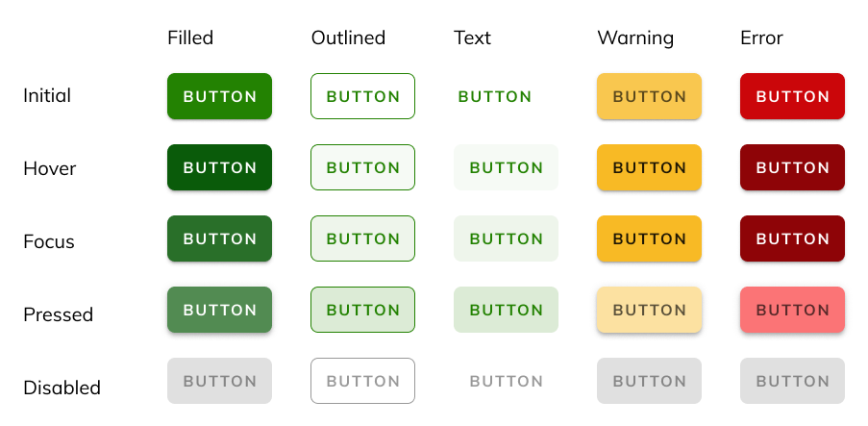Click the Pressed state Error pink button

pyautogui.click(x=792, y=310)
